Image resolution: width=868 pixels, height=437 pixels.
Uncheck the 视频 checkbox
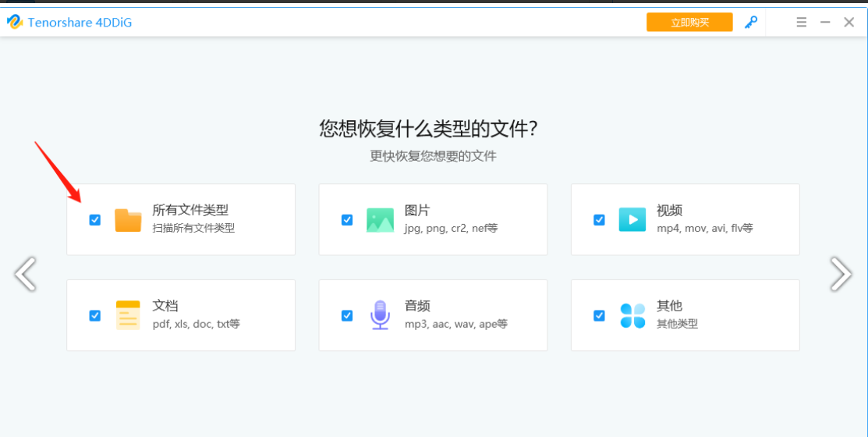599,220
